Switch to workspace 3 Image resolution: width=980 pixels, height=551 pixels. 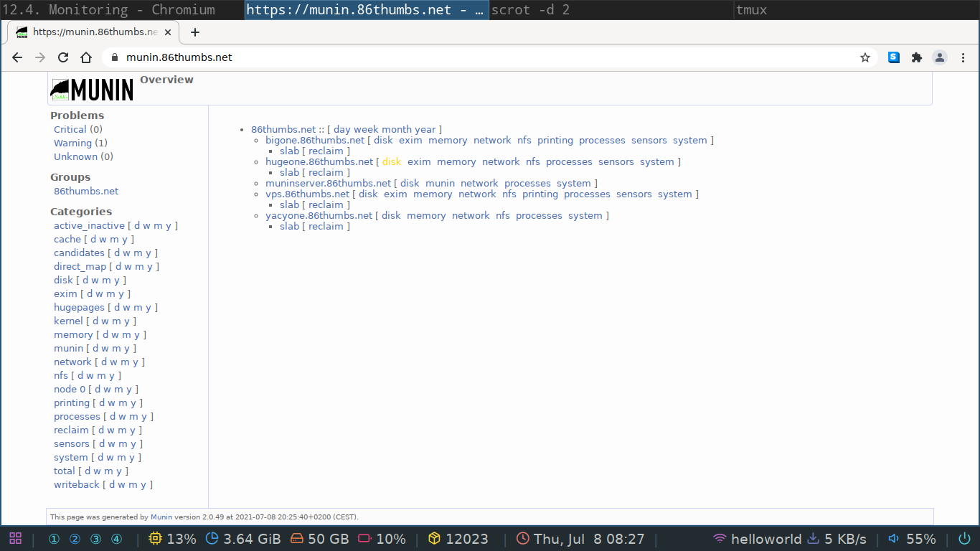(x=95, y=539)
